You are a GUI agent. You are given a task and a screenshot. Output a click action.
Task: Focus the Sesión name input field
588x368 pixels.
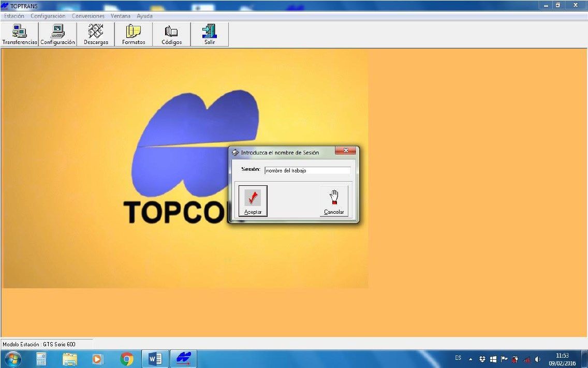point(307,171)
